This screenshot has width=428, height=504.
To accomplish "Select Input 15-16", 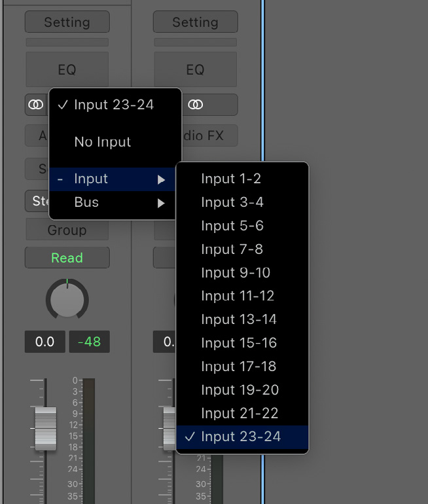I will [242, 343].
